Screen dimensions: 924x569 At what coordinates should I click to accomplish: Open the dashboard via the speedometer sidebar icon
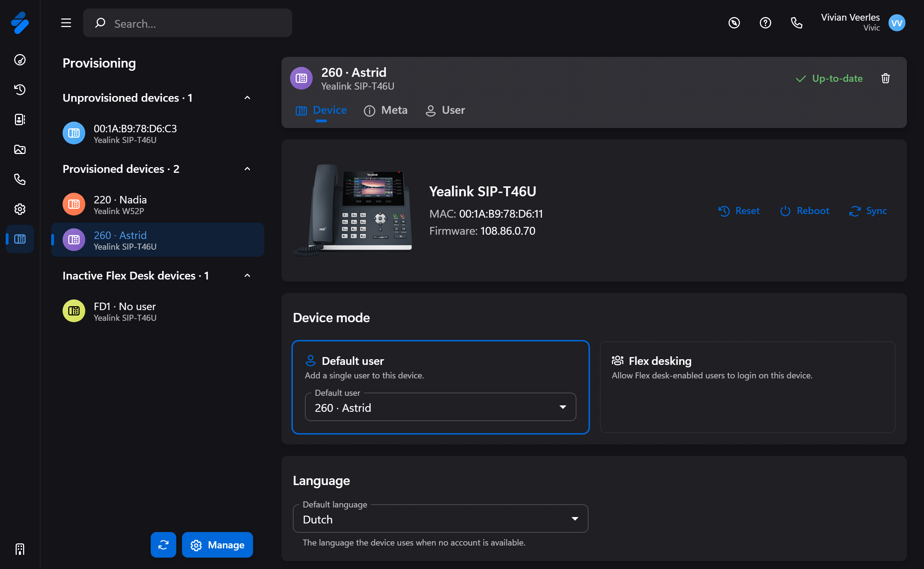coord(20,60)
